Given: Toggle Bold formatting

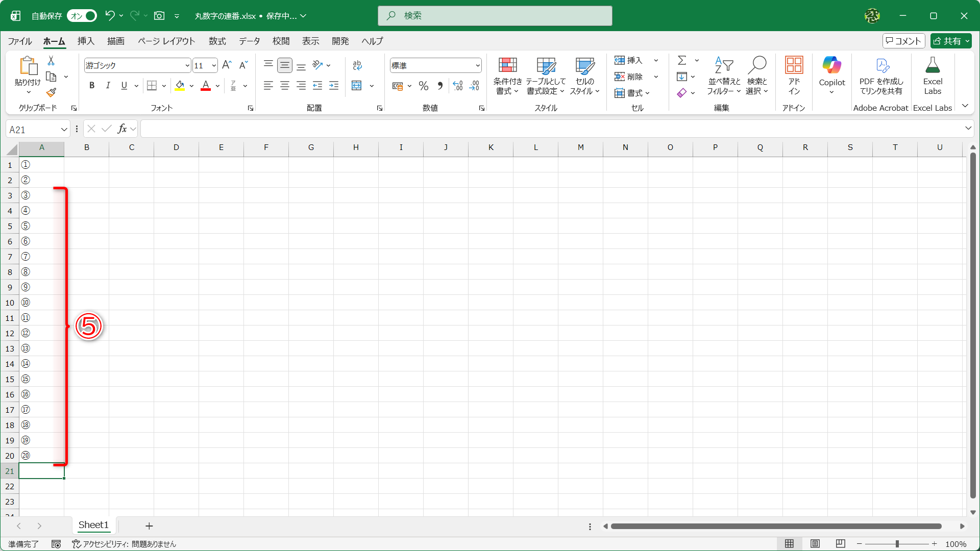Looking at the screenshot, I should pyautogui.click(x=92, y=86).
